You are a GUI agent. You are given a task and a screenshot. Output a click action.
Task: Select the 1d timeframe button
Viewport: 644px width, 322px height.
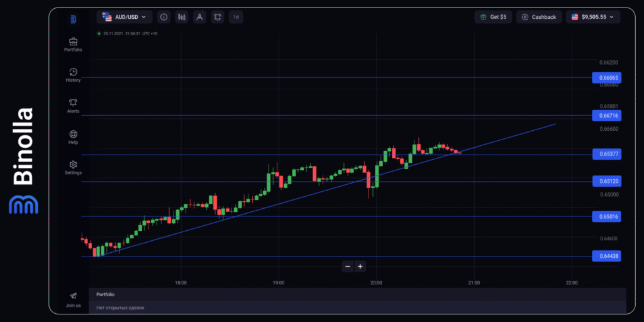click(x=236, y=17)
